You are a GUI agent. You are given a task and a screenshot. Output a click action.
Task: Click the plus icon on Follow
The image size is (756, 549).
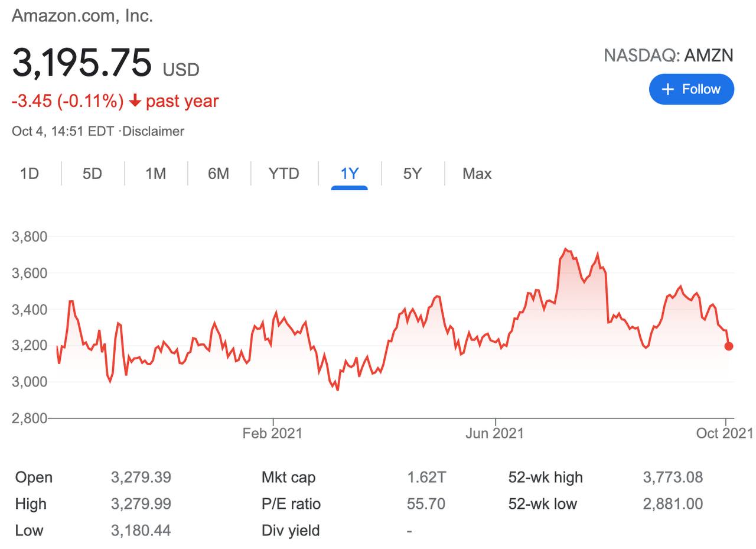coord(667,89)
